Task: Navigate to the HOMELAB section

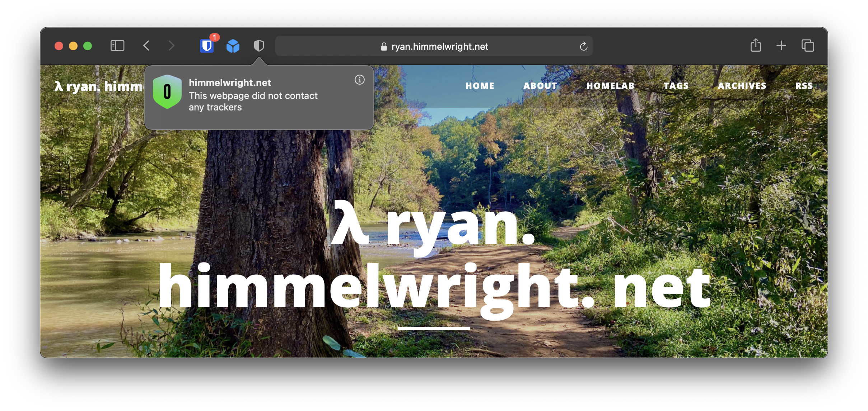Action: click(610, 86)
